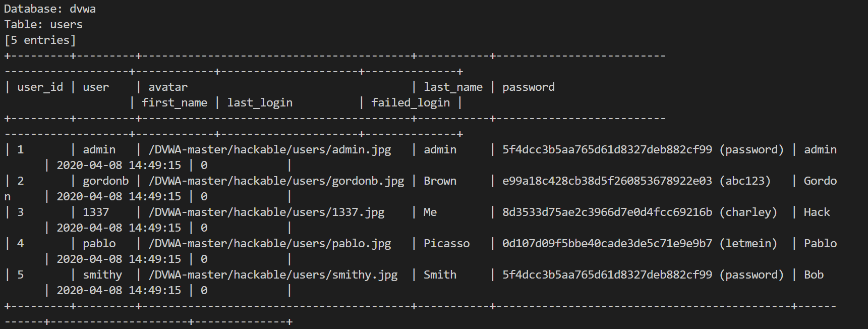Click the hash with cracked password abc123
The height and width of the screenshot is (329, 868).
point(607,181)
